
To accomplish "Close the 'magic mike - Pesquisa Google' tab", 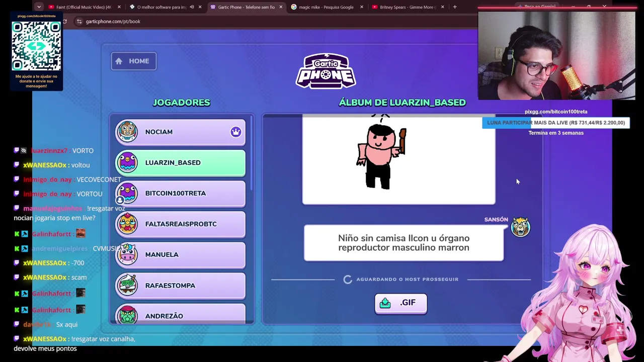I will [362, 7].
